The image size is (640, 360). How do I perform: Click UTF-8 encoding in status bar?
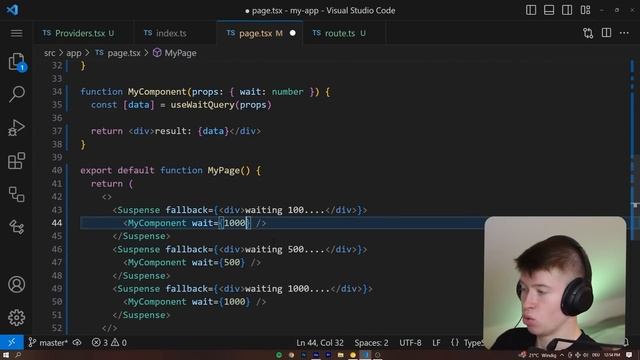point(410,343)
